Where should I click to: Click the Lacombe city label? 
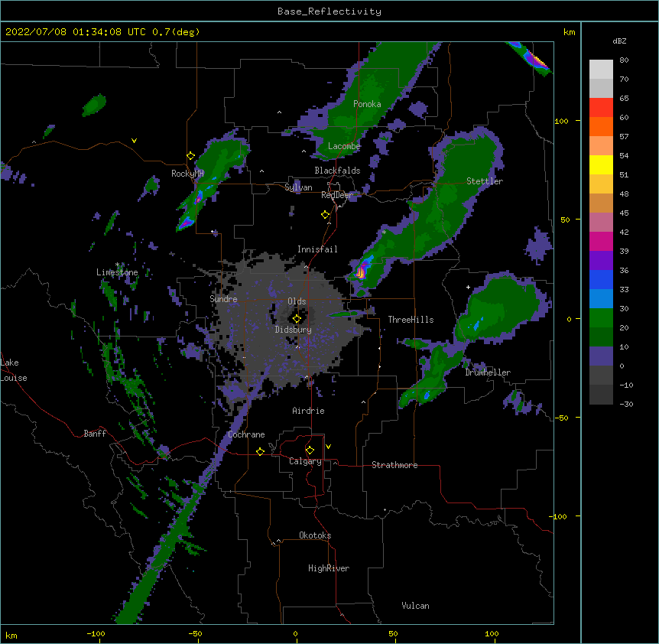tap(344, 146)
